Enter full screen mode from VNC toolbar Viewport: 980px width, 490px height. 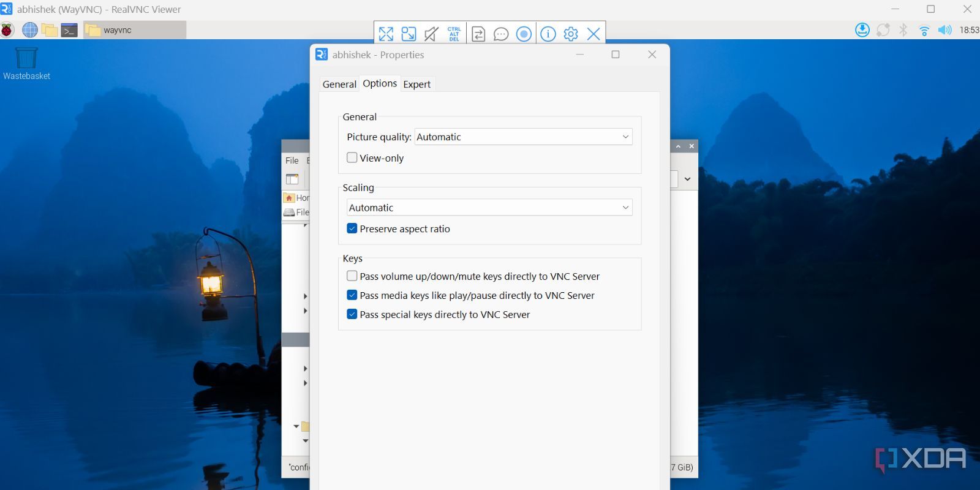[386, 34]
